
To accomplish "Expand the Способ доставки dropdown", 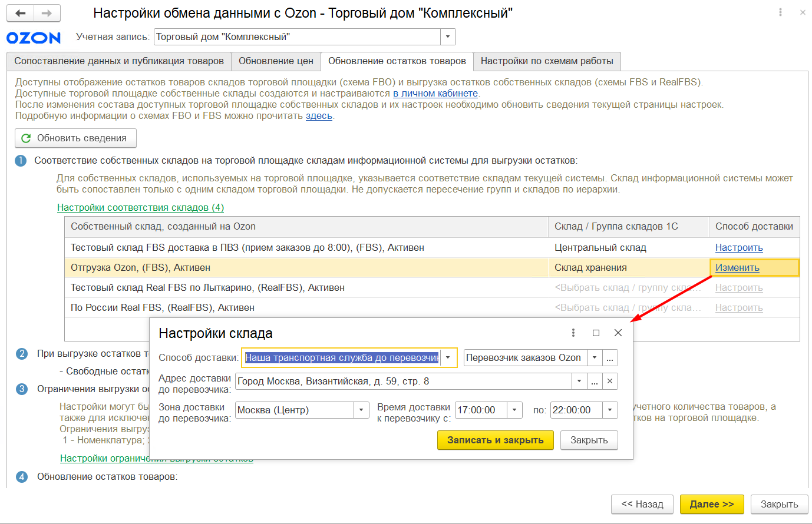I will (448, 358).
